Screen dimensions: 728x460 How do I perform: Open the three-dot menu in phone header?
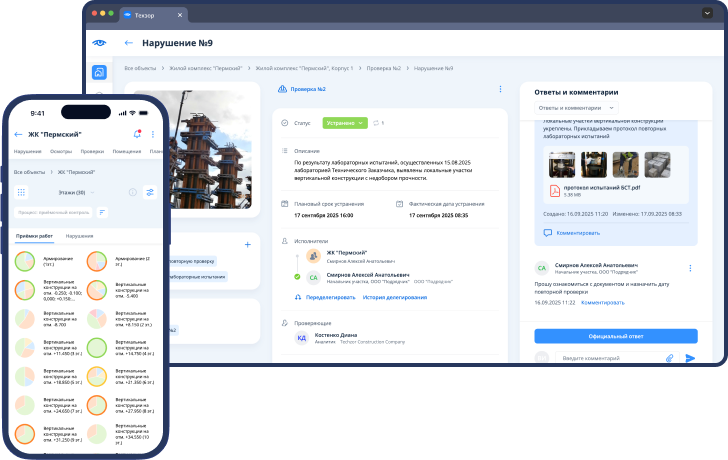click(153, 134)
